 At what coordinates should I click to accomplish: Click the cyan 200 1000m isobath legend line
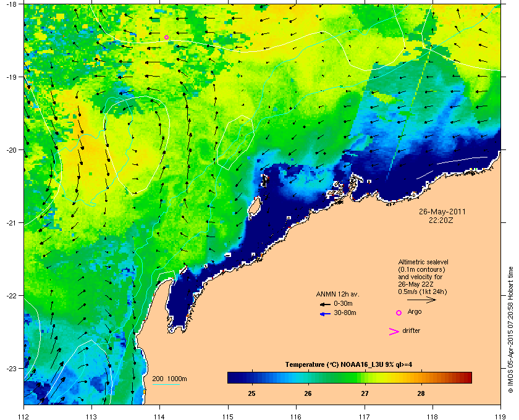tap(166, 384)
